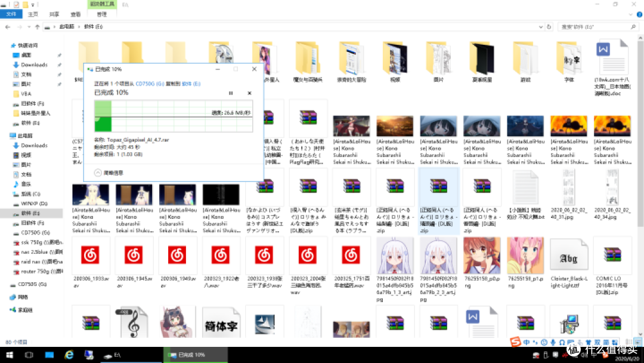Expand the ribbon with chevron

(x=630, y=14)
